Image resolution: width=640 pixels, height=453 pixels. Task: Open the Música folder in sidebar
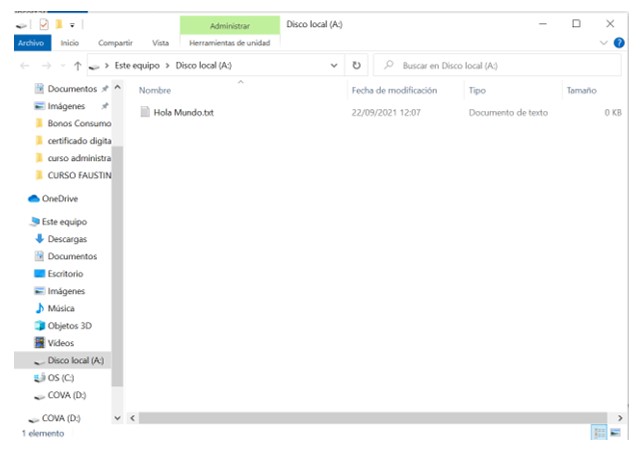tap(61, 308)
